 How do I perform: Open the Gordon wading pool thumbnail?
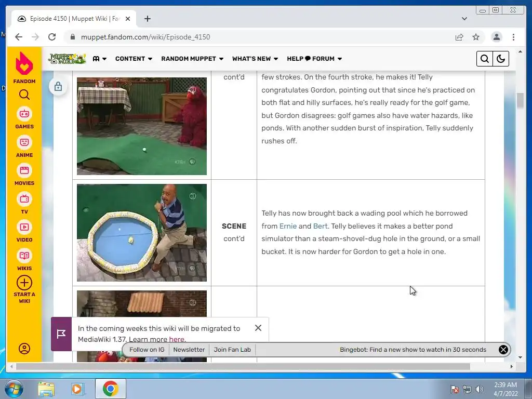[x=142, y=233]
